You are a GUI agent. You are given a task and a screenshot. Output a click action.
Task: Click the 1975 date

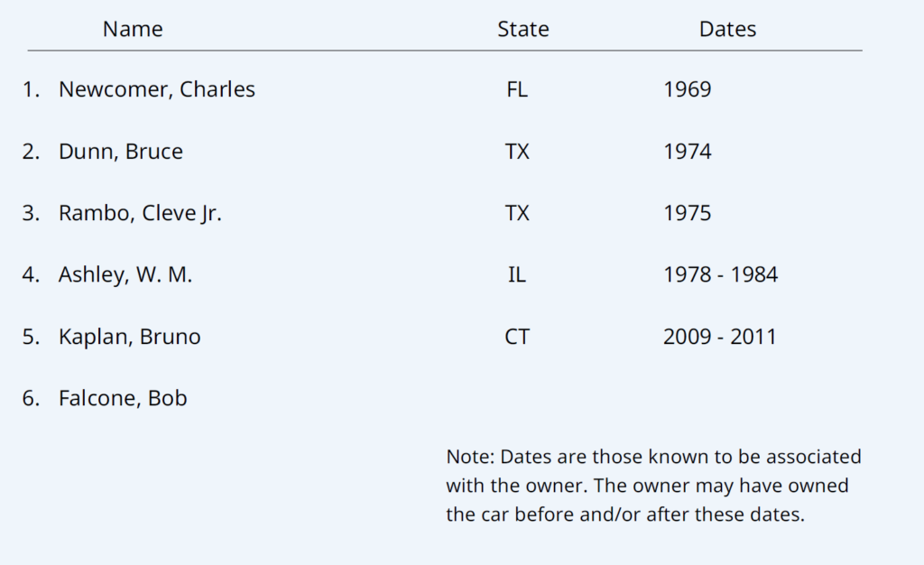(x=687, y=213)
